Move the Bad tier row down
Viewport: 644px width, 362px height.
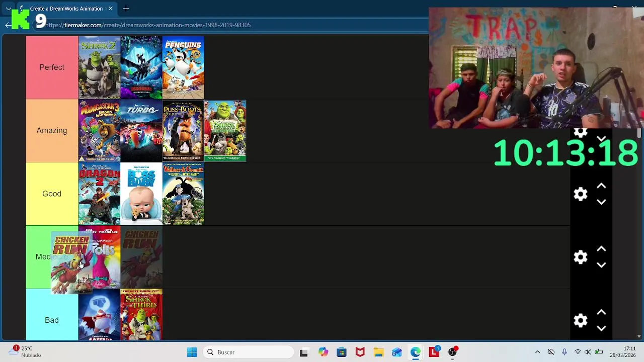pos(601,329)
